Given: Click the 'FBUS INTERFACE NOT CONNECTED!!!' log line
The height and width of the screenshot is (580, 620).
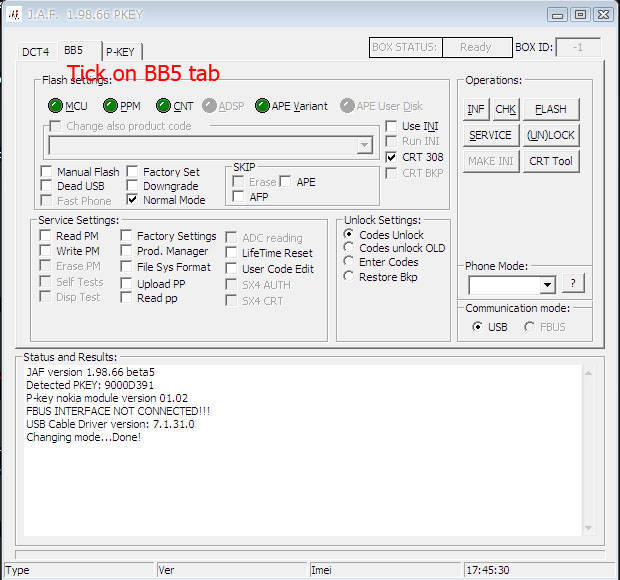Looking at the screenshot, I should 118,411.
